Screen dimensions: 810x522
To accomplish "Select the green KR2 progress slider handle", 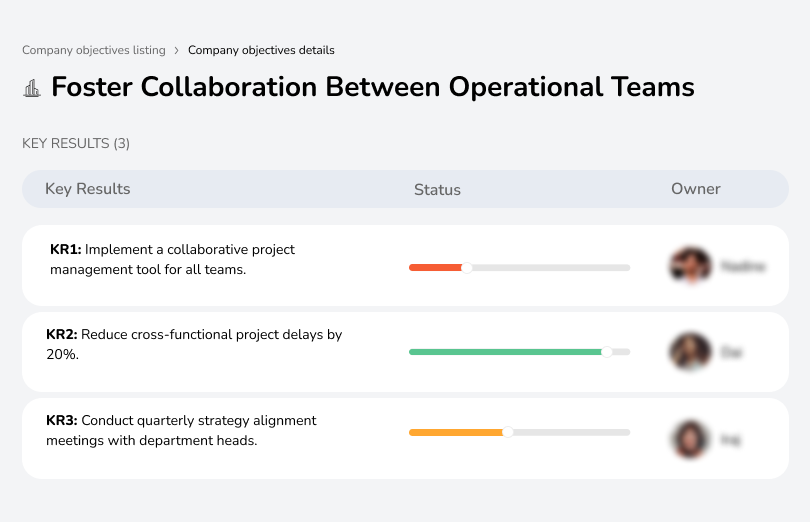I will (x=606, y=352).
